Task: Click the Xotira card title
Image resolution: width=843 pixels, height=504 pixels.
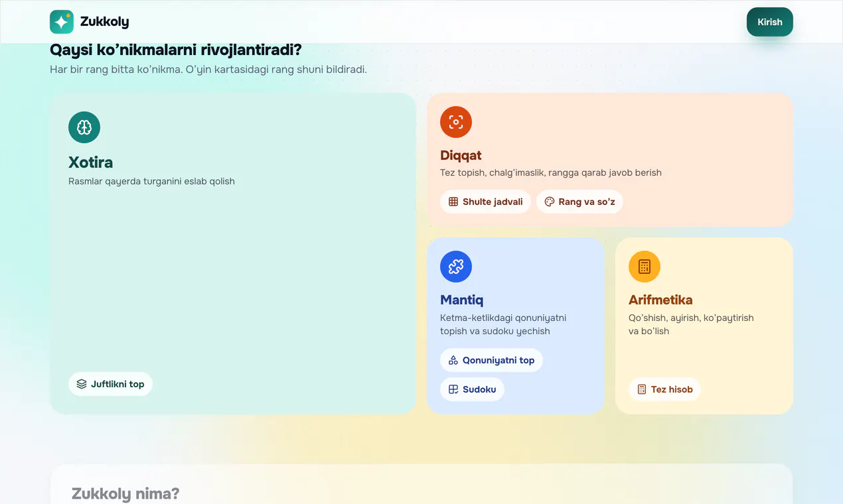Action: point(90,162)
